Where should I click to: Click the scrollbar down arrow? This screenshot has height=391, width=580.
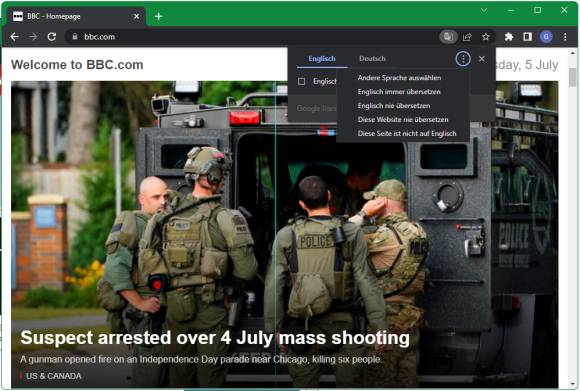[573, 384]
